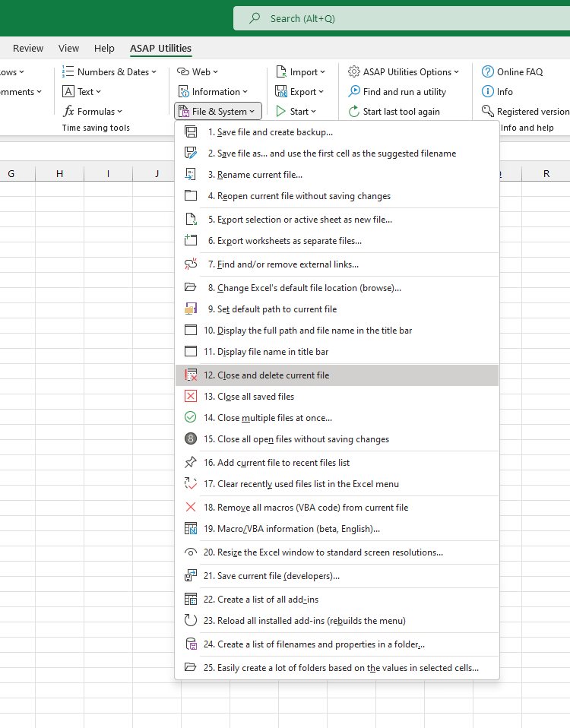Click the Rename current file icon
The width and height of the screenshot is (570, 728).
[x=190, y=175]
